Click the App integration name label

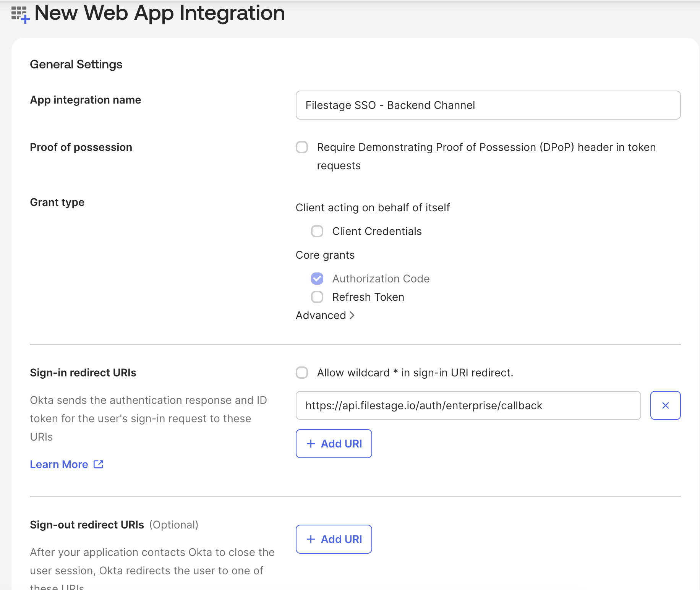(86, 100)
